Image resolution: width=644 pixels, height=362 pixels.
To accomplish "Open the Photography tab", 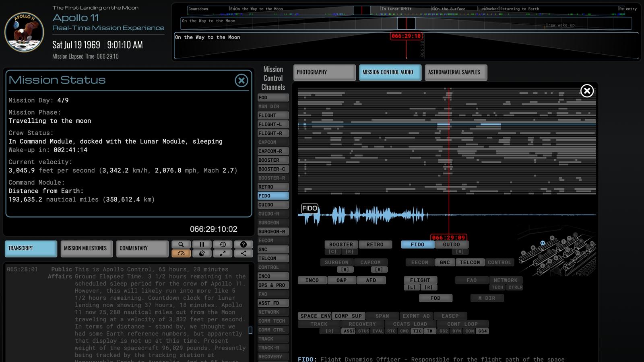I will (324, 72).
